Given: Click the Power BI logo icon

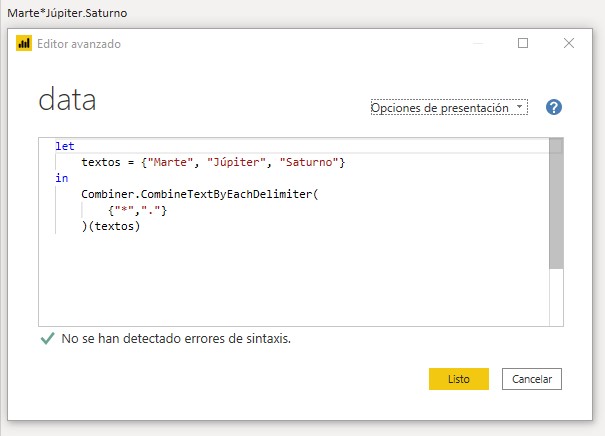Looking at the screenshot, I should [24, 43].
